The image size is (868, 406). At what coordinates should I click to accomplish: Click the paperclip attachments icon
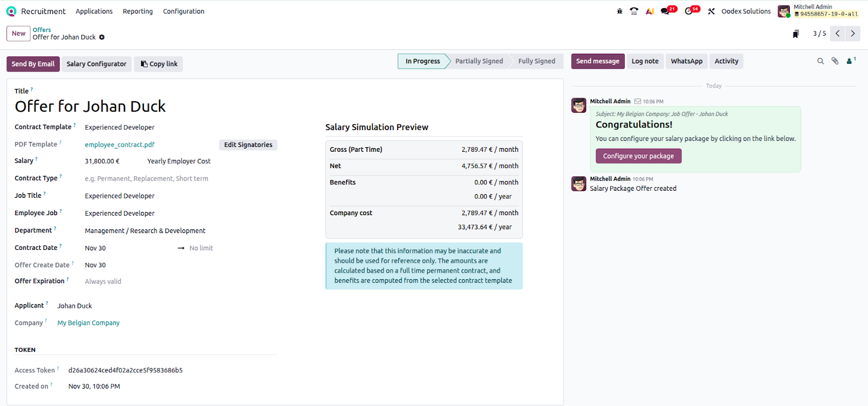[835, 61]
